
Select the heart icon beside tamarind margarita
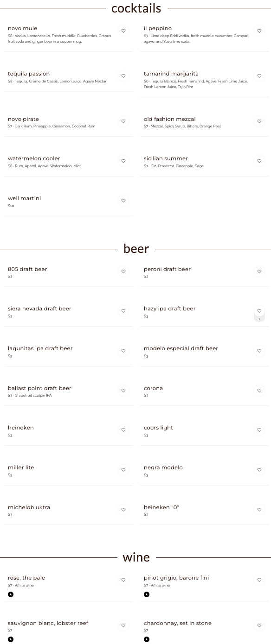(x=259, y=76)
